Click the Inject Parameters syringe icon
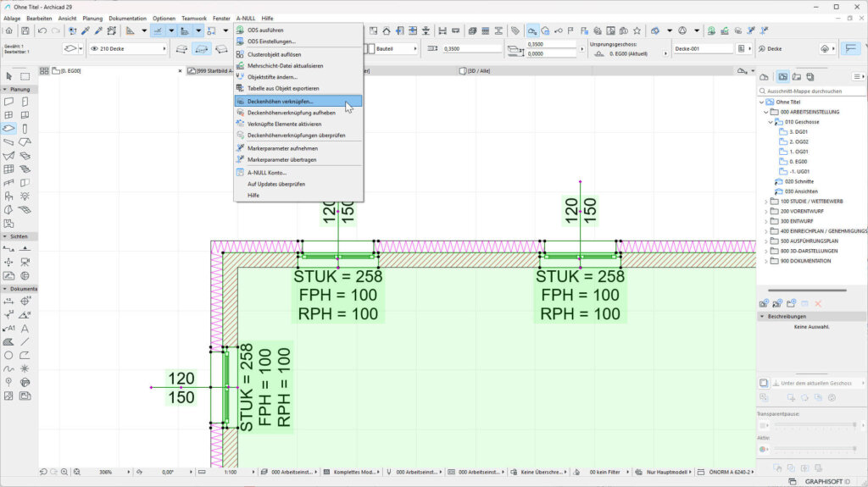Viewport: 868px width, 487px height. (x=98, y=31)
